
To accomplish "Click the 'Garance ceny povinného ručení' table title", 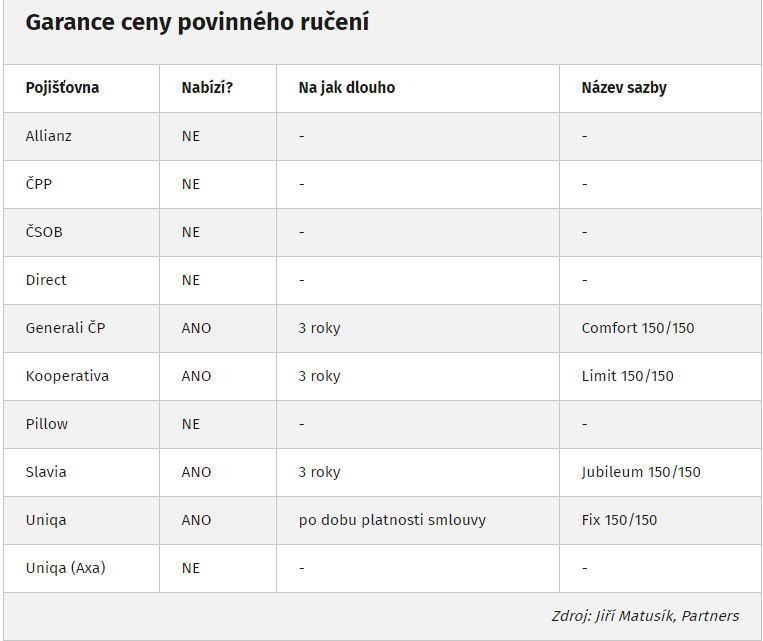I will click(x=197, y=22).
